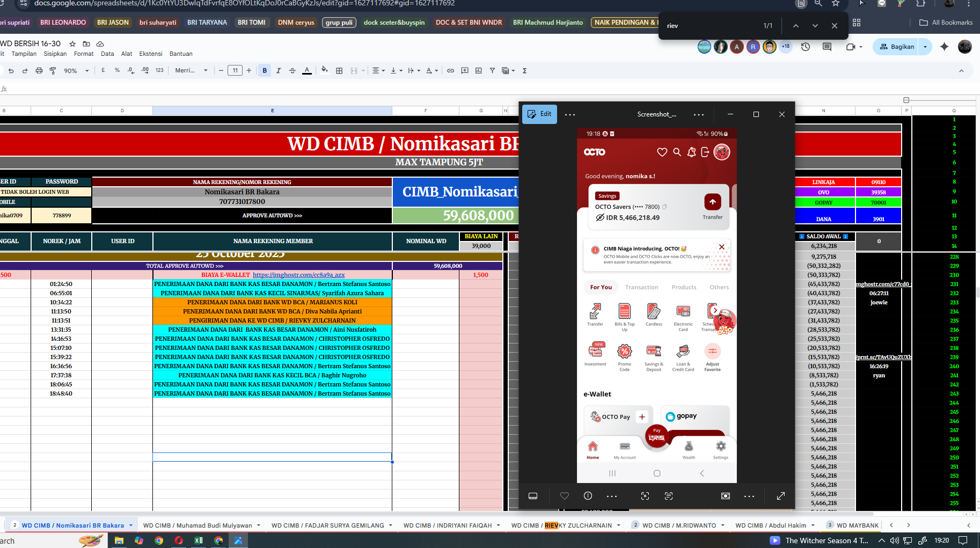
Task: Ask Gemini via the sparkle icon
Action: pos(945,47)
